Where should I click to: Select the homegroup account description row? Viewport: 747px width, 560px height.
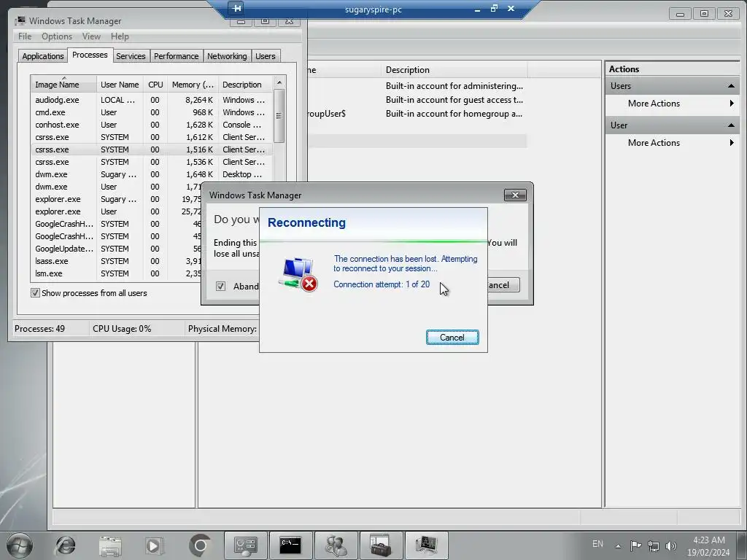(454, 114)
